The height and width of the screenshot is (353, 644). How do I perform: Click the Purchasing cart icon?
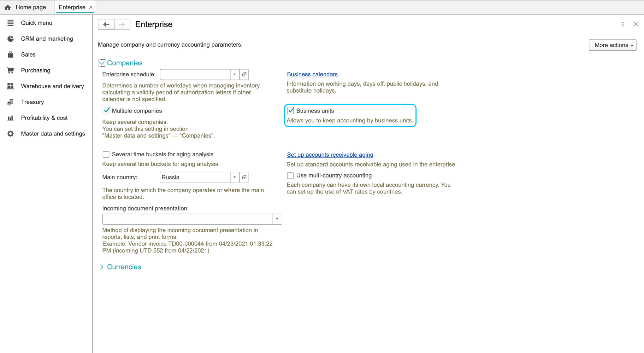pyautogui.click(x=11, y=70)
